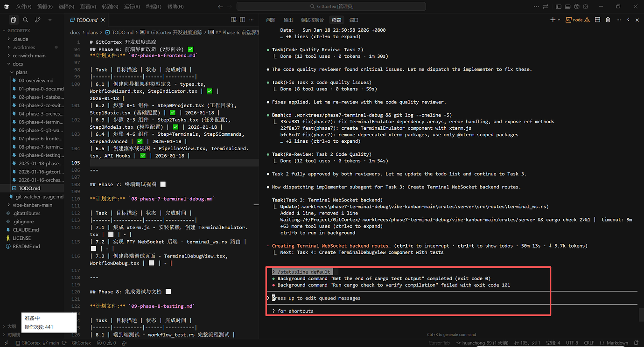Split the editor to the right

pyautogui.click(x=244, y=20)
